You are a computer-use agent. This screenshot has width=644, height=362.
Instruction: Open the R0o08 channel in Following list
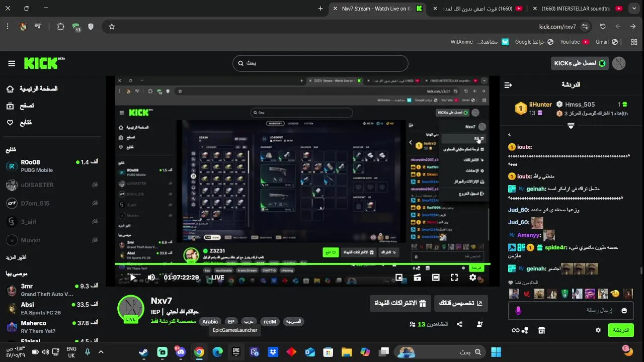(x=52, y=166)
